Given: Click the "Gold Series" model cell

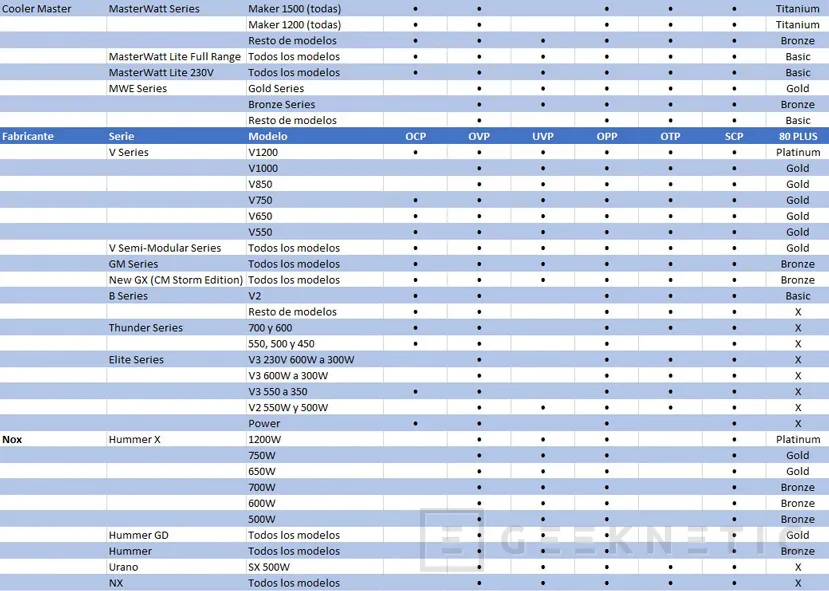Looking at the screenshot, I should click(276, 88).
